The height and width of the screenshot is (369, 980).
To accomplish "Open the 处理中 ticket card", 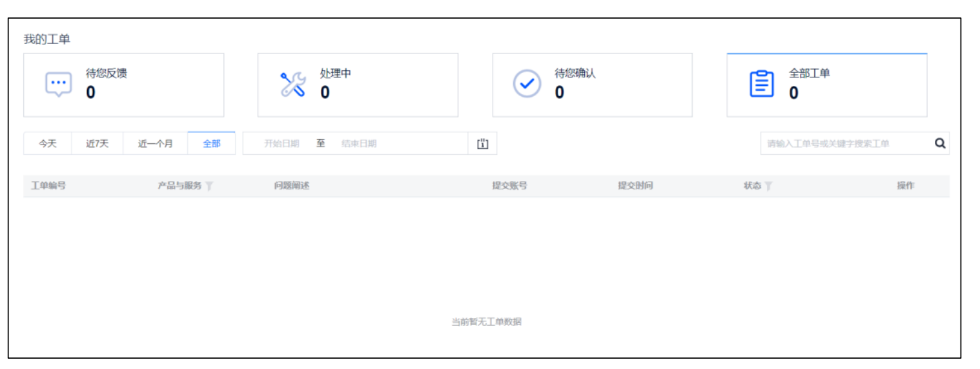I will pos(358,85).
